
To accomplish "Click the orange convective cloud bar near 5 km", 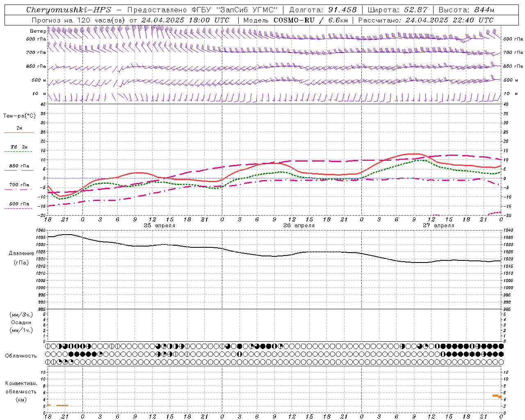I will click(x=495, y=395).
